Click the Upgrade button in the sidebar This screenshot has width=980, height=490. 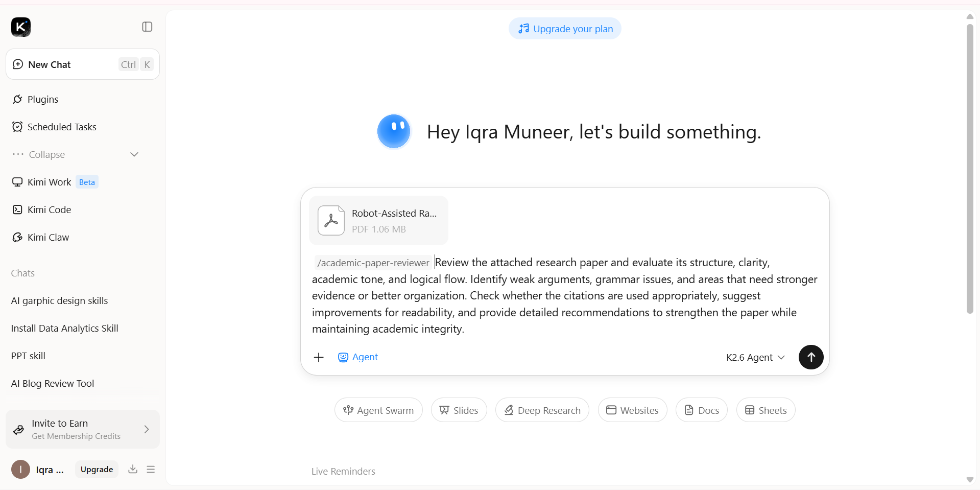coord(97,469)
